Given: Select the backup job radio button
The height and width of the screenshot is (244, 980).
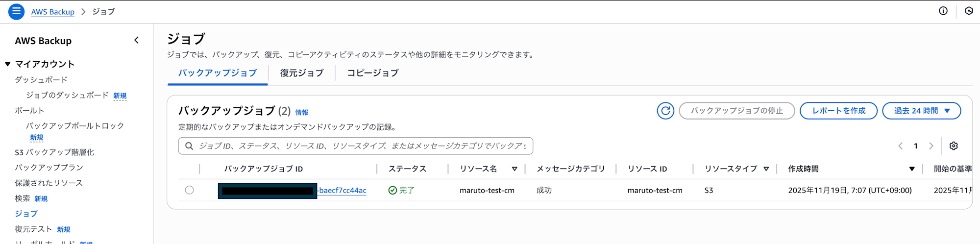Looking at the screenshot, I should (x=190, y=190).
